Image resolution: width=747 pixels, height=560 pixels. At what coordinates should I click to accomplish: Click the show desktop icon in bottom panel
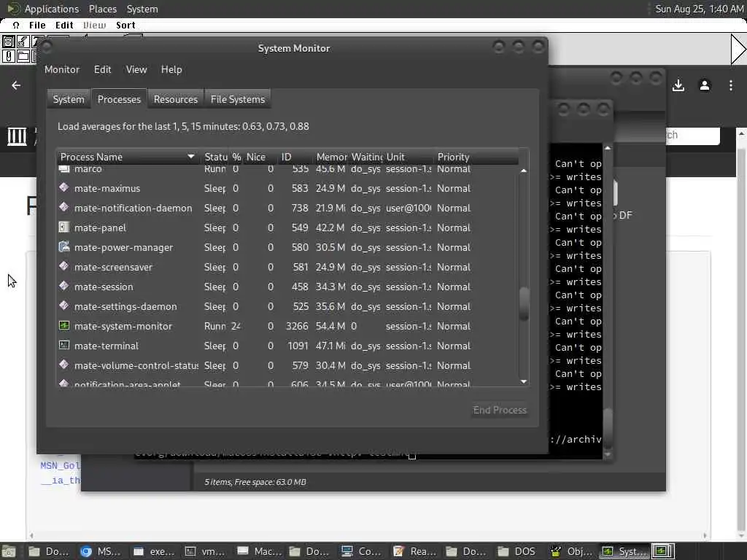[x=9, y=551]
